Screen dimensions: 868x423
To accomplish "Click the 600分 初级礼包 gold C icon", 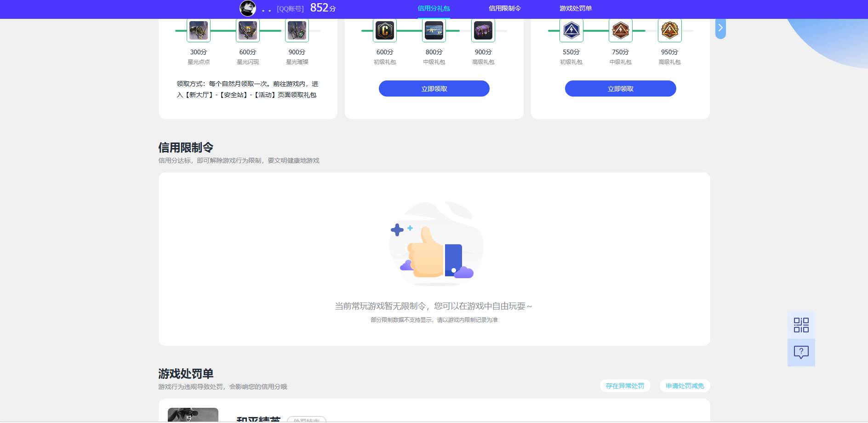I will pos(385,30).
